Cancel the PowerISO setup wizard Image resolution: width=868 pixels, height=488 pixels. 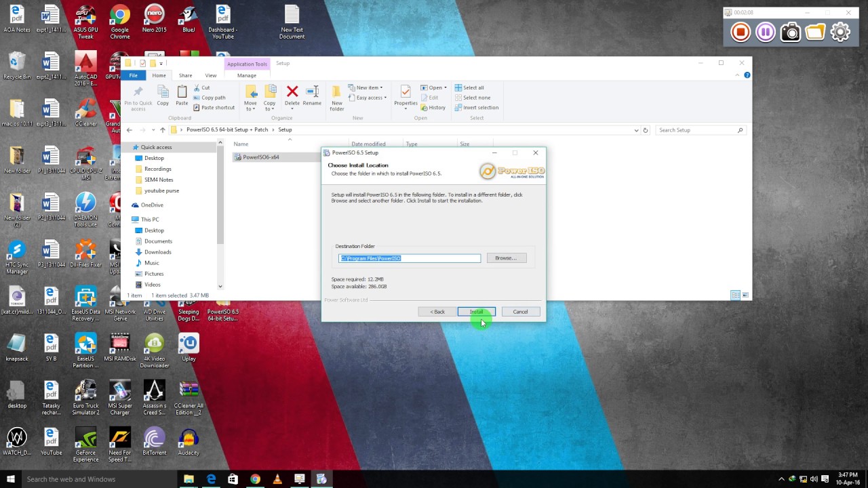(x=520, y=312)
